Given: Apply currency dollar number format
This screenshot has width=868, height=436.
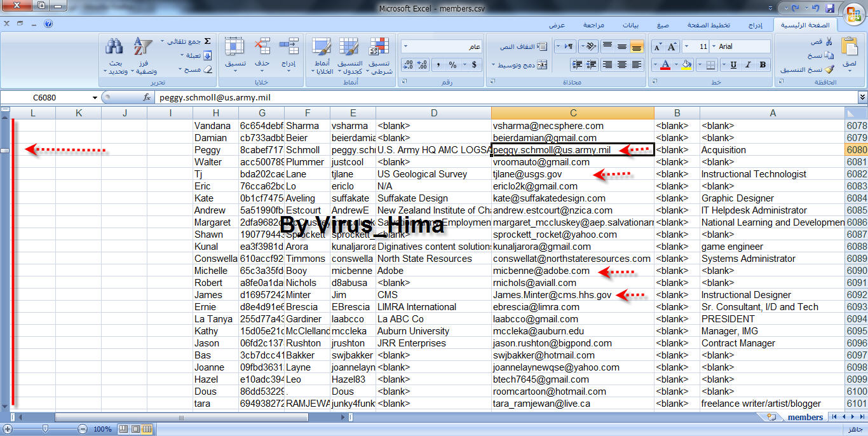Looking at the screenshot, I should 473,65.
